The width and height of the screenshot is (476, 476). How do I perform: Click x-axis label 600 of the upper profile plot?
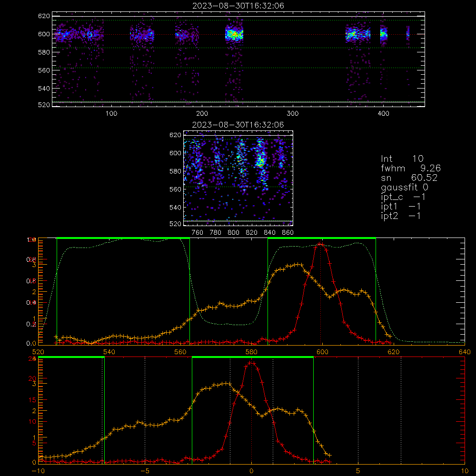coord(322,352)
